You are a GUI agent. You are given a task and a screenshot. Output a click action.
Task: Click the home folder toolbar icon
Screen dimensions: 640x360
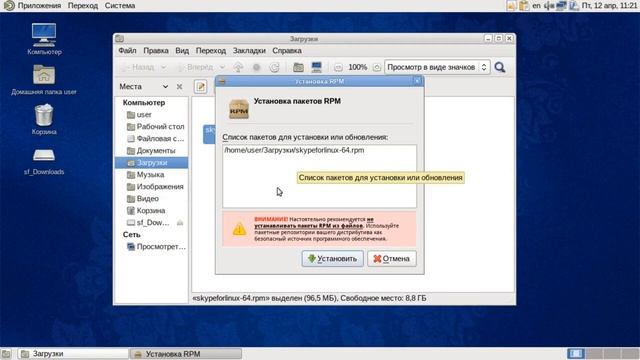298,67
